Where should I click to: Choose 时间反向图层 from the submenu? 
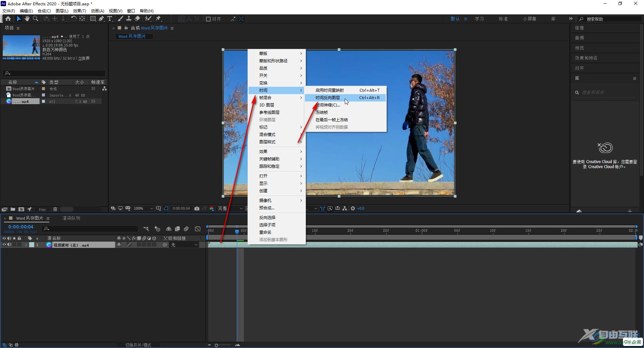[345, 98]
